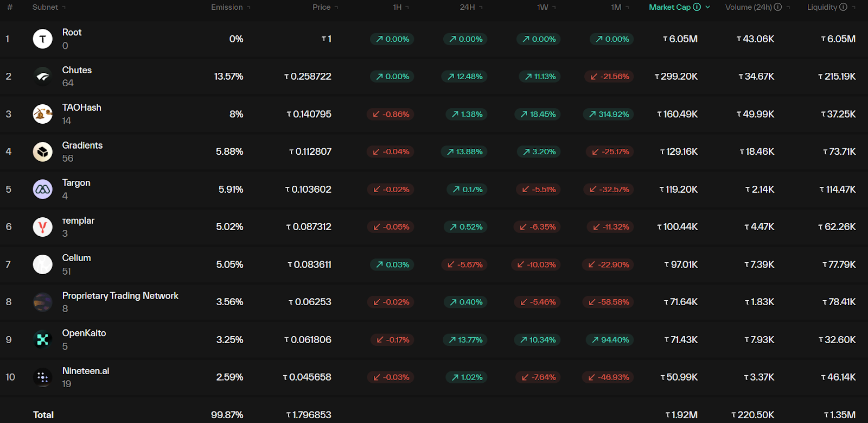
Task: Toggle the Market Cap sort chevron
Action: (708, 7)
